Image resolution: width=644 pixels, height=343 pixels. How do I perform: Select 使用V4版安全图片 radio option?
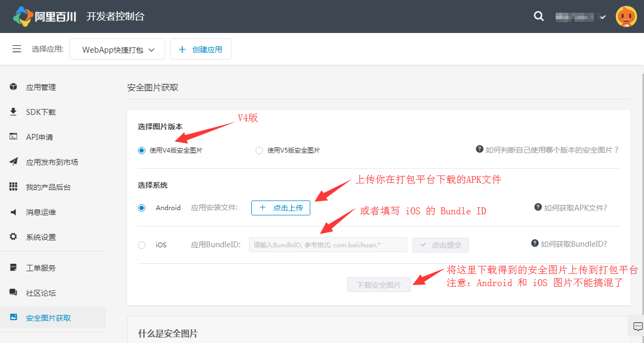point(142,150)
